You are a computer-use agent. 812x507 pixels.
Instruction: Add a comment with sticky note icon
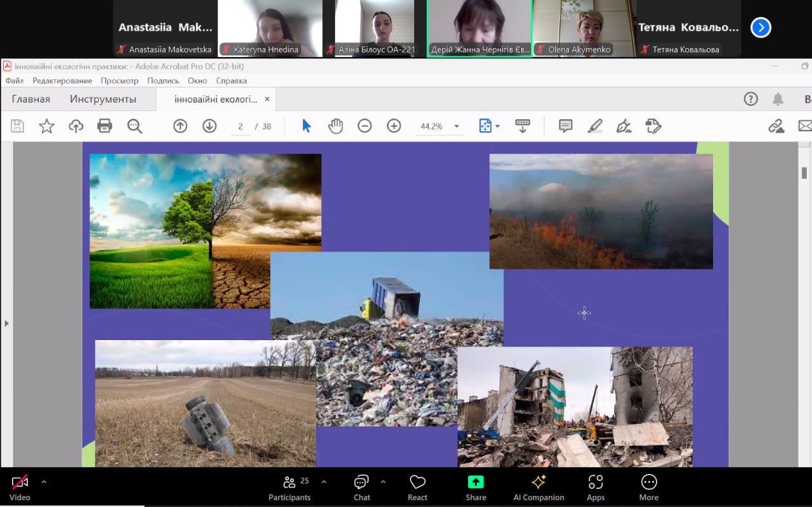tap(565, 126)
